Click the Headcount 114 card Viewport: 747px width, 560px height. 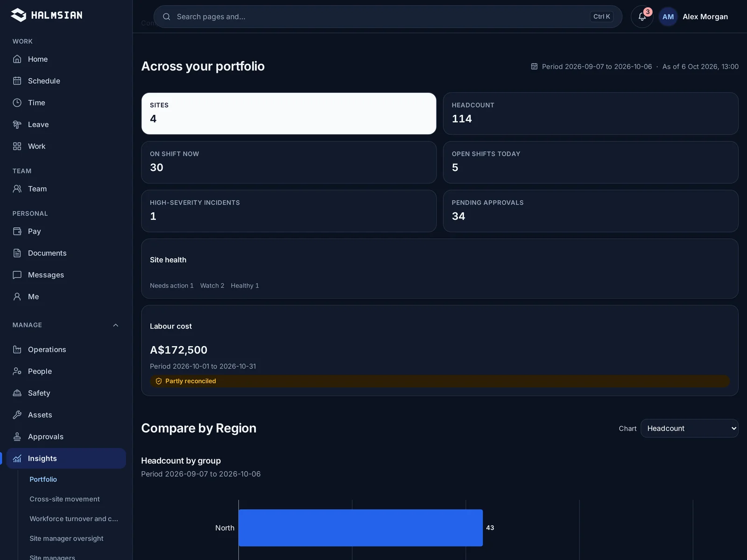coord(591,113)
